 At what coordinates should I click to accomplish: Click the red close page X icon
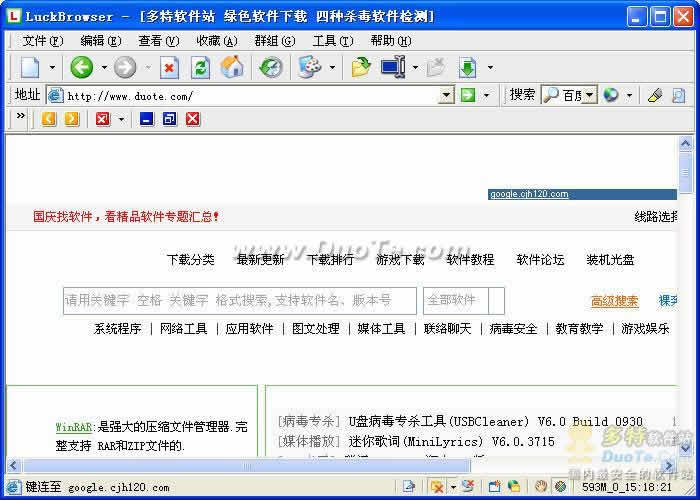[x=193, y=119]
